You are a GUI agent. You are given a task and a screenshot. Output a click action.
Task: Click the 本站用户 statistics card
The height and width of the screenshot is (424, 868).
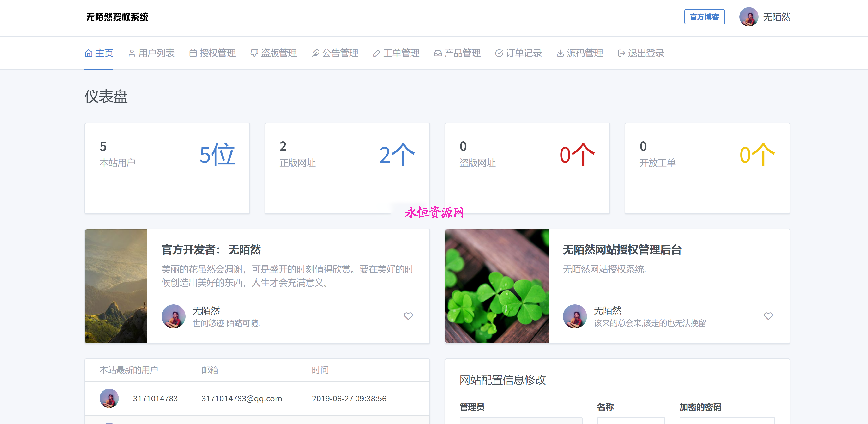[x=167, y=168]
